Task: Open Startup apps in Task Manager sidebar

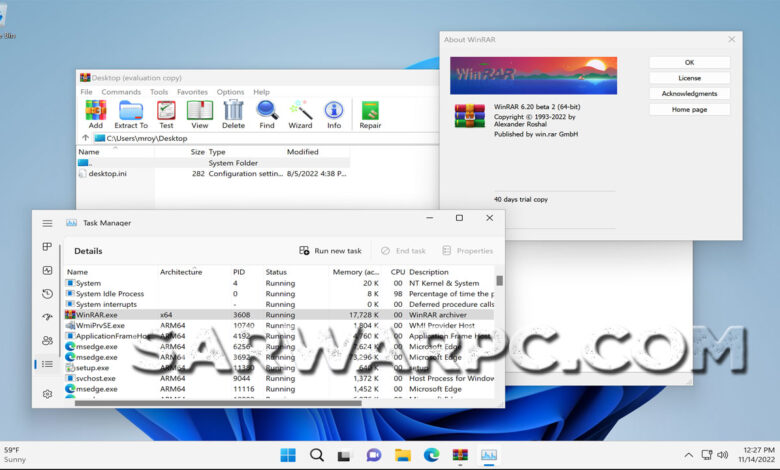Action: pos(47,317)
